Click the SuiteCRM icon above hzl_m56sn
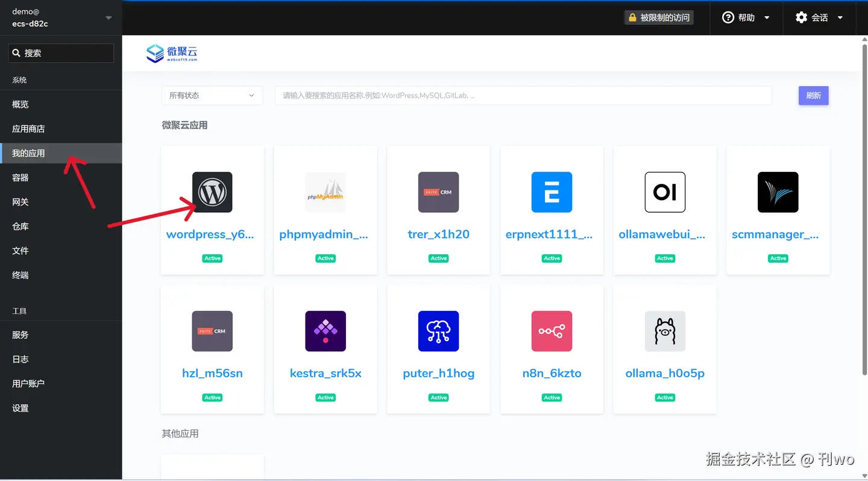This screenshot has width=868, height=481. tap(212, 331)
